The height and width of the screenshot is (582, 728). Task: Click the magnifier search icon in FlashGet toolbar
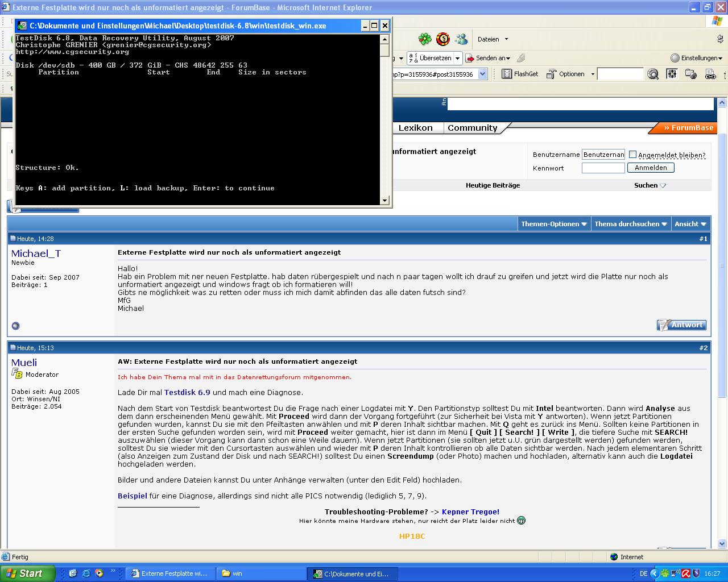click(x=653, y=74)
